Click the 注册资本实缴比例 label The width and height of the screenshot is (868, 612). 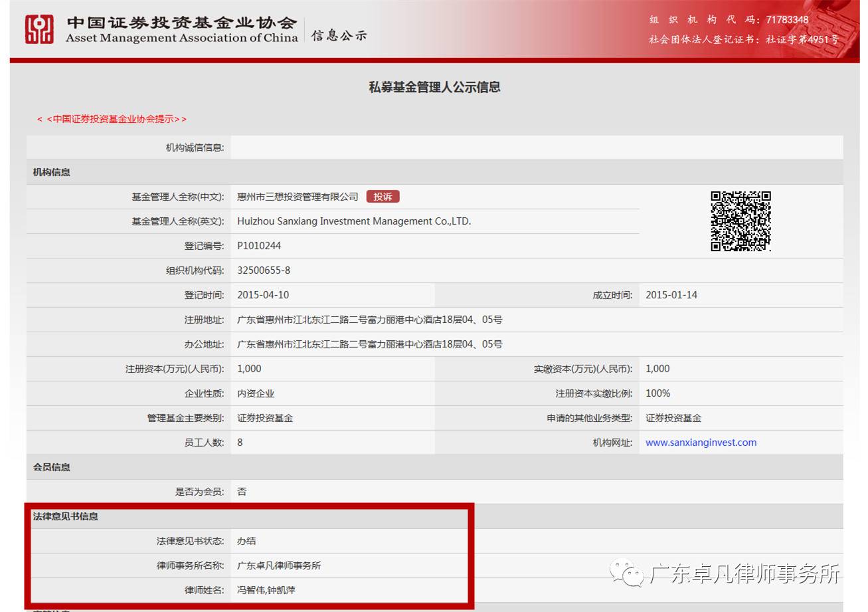pyautogui.click(x=594, y=393)
